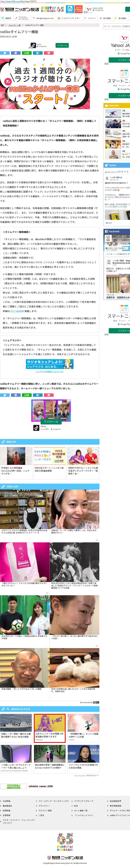Click ニュース一覧 in the breadcrumb
Image resolution: width=130 pixels, height=868 pixels.
(15, 25)
